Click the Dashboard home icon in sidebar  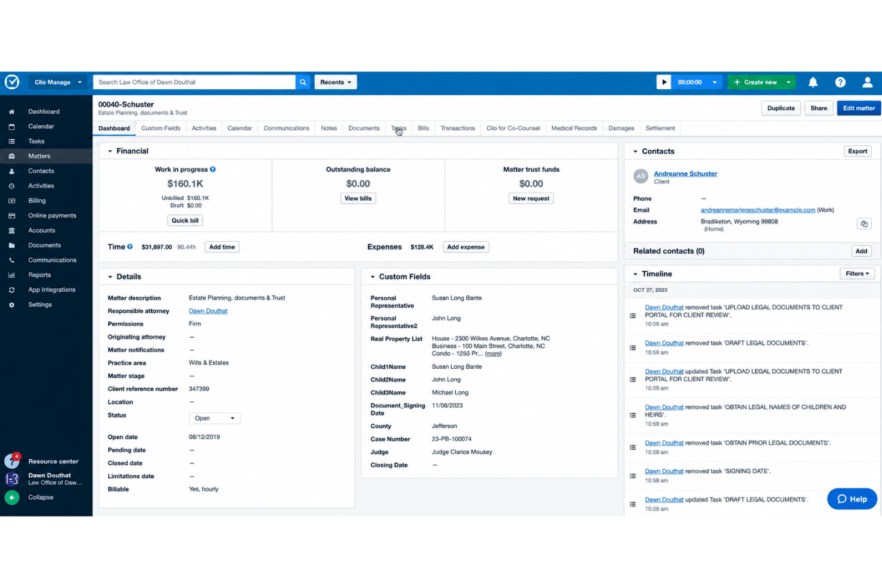pyautogui.click(x=11, y=111)
